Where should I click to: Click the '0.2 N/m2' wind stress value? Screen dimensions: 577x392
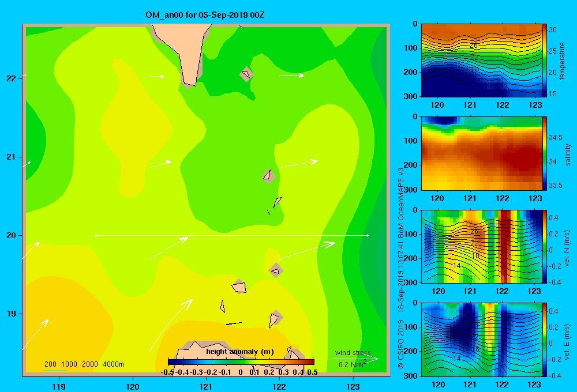pos(353,364)
